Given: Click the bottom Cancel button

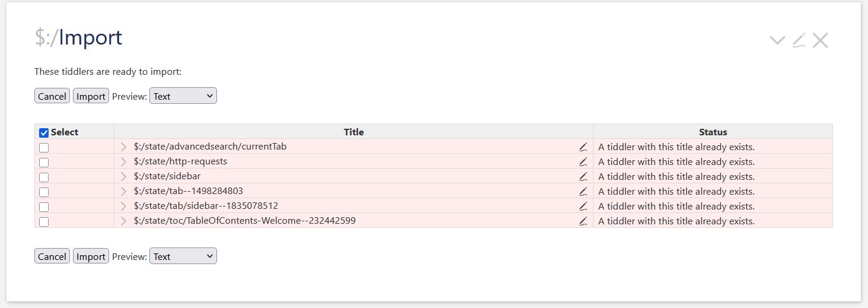Looking at the screenshot, I should (52, 256).
